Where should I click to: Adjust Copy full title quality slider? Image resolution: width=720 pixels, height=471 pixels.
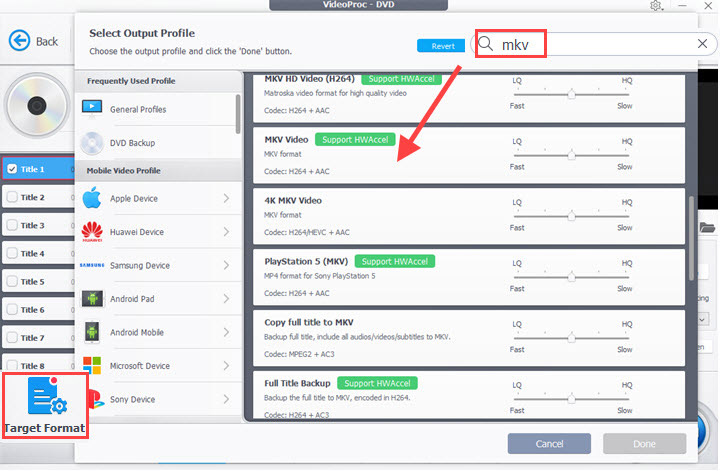pos(571,338)
